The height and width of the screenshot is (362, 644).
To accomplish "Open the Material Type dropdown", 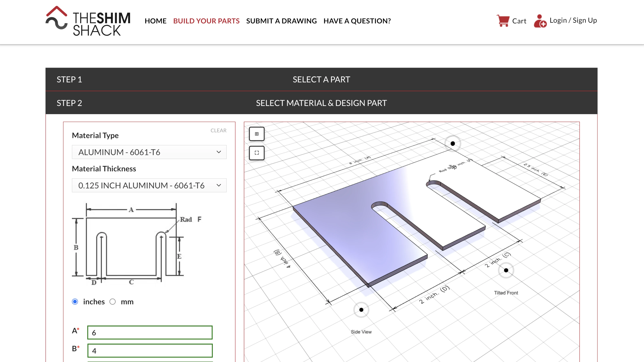I will tap(149, 152).
